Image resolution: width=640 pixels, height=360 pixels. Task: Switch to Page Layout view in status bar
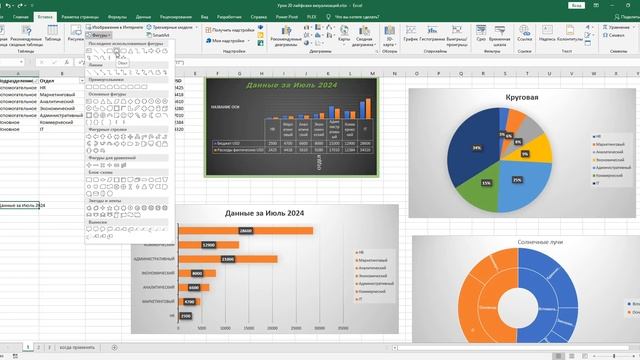(571, 356)
